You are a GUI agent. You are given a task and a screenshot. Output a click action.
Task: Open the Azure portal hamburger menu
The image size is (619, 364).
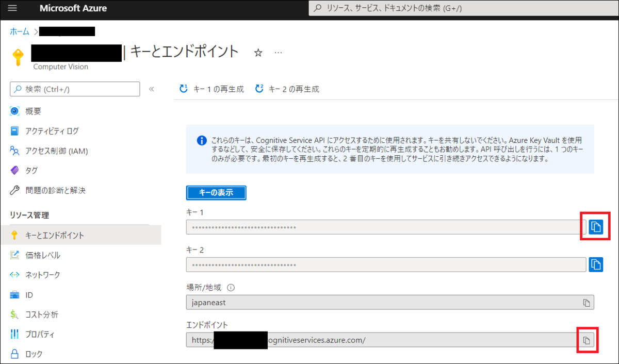pos(12,8)
